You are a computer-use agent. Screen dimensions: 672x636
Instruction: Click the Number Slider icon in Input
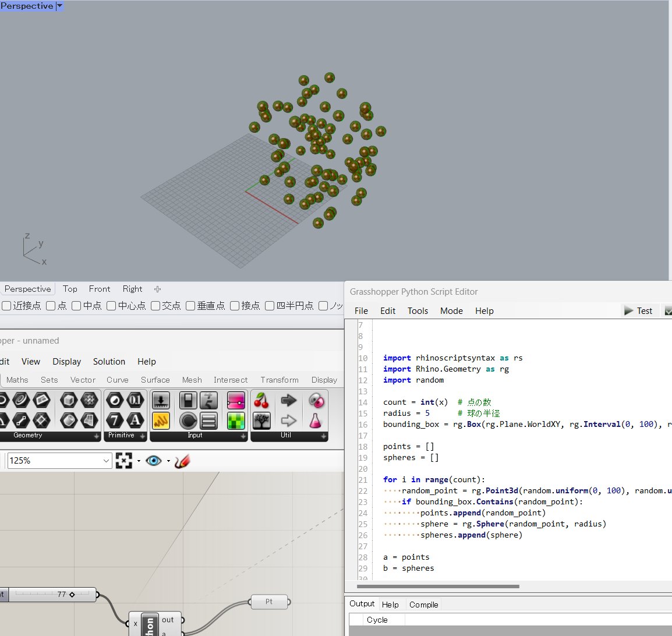click(161, 401)
